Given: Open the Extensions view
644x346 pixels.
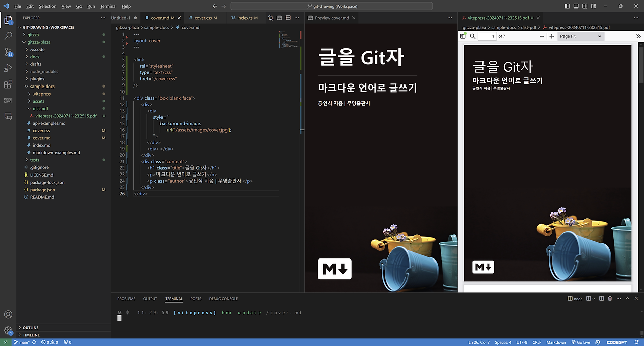Looking at the screenshot, I should 8,84.
